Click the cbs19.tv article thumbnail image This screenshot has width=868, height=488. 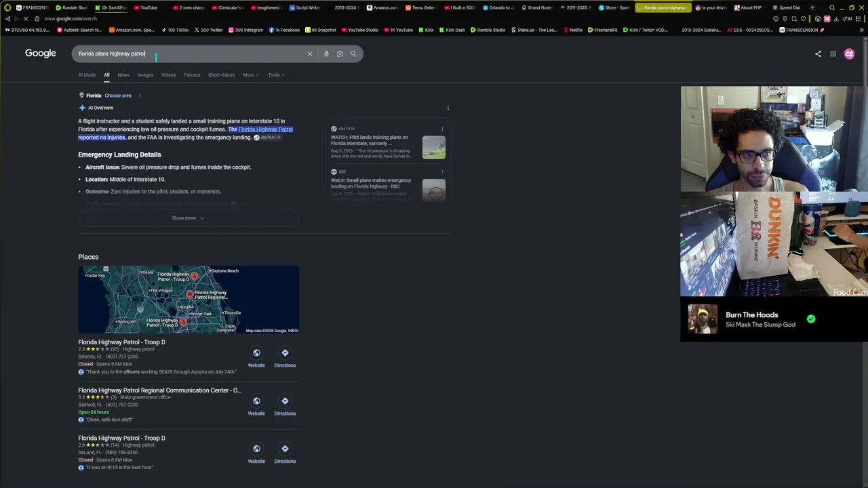434,147
